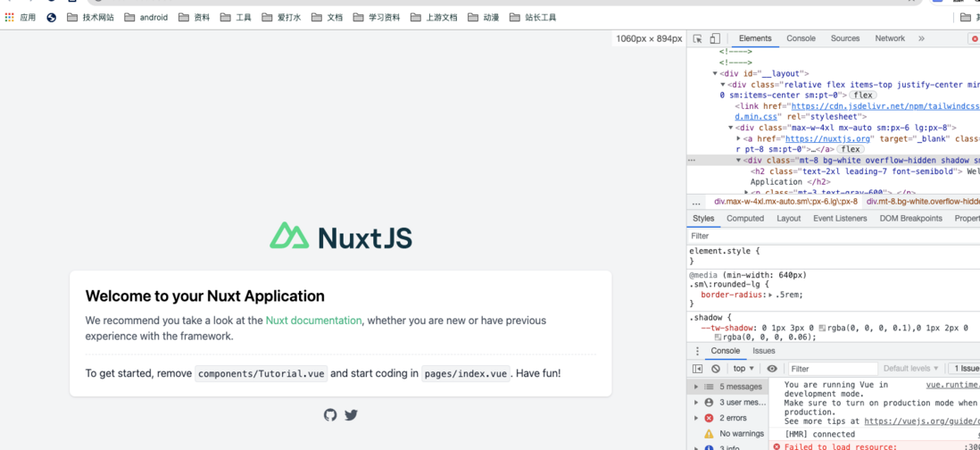Focus the console Filter input field

(833, 369)
